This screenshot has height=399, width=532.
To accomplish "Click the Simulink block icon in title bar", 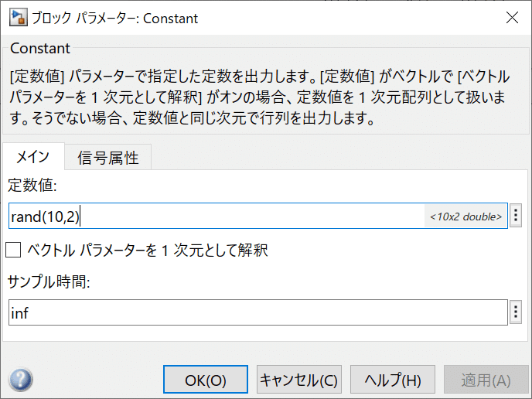I will 18,18.
